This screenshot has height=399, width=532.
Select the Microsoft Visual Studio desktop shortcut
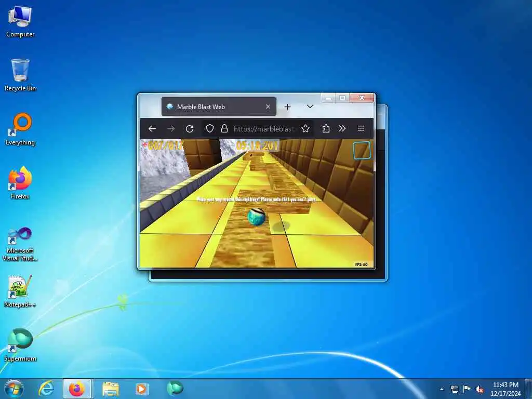click(x=20, y=244)
